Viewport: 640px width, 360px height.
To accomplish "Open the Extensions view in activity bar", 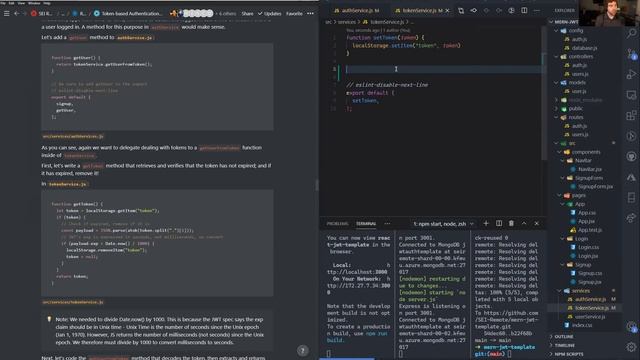I will [631, 116].
